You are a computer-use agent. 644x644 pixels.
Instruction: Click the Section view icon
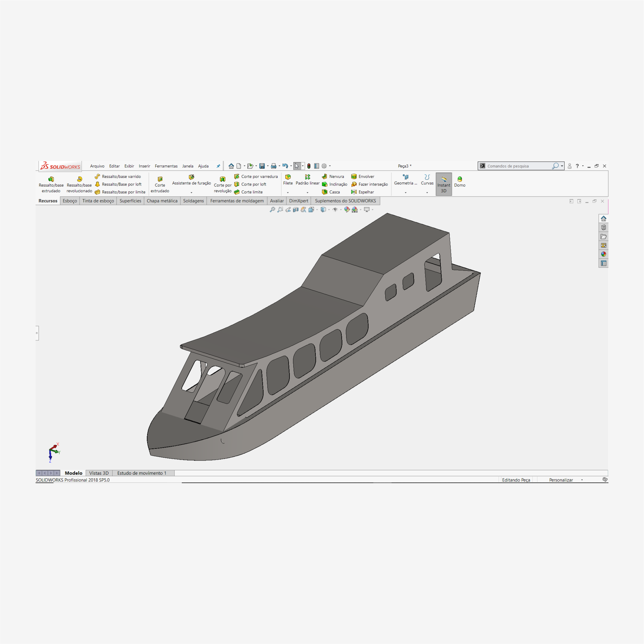(x=296, y=209)
